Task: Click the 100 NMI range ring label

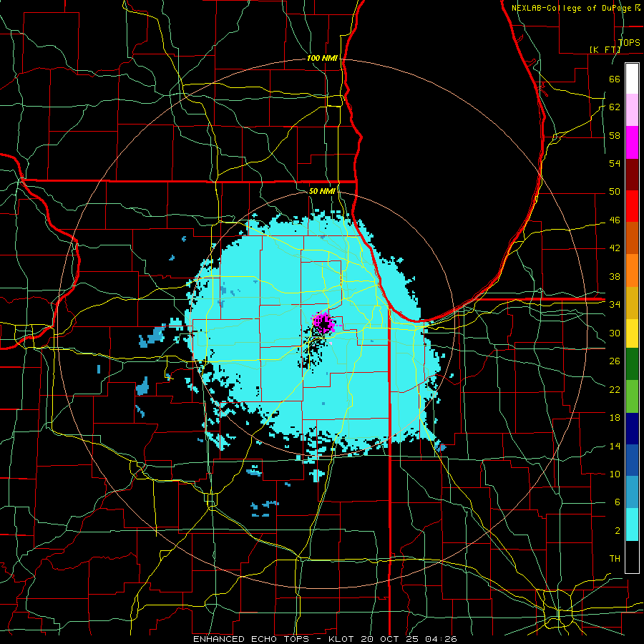Action: pos(322,59)
